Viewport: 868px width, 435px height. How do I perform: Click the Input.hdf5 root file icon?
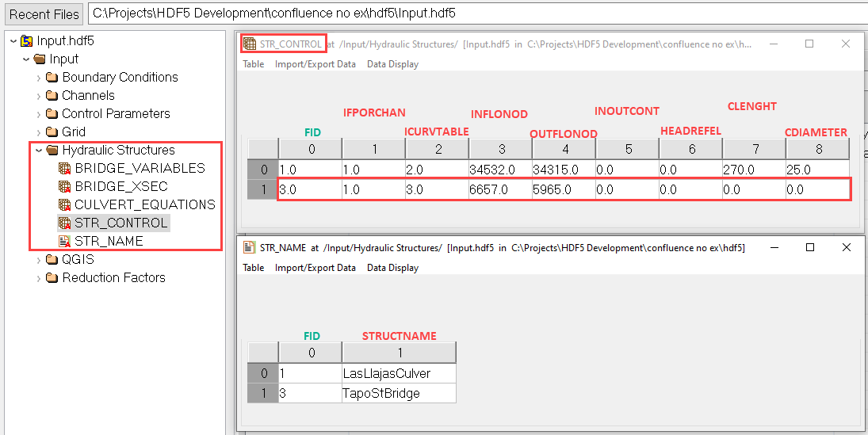pos(27,40)
